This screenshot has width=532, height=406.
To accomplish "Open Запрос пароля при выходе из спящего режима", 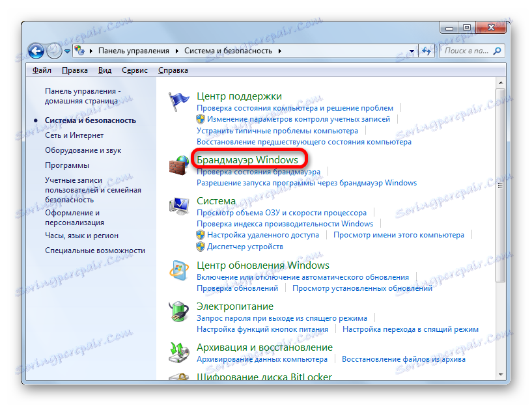I will click(282, 318).
